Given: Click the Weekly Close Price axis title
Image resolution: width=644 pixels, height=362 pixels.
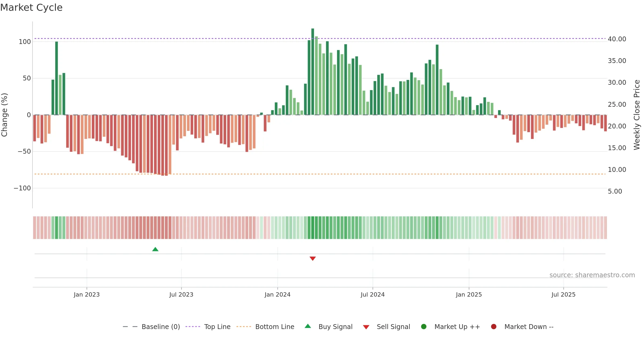Looking at the screenshot, I should click(x=637, y=115).
